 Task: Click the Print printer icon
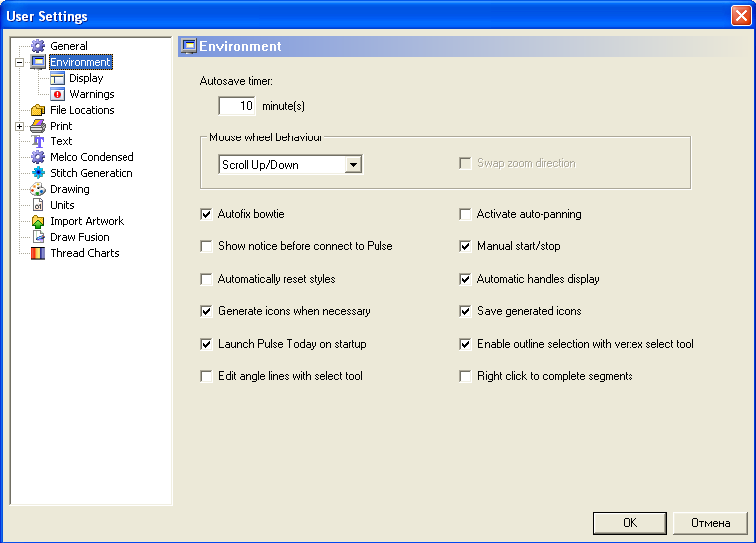click(38, 126)
